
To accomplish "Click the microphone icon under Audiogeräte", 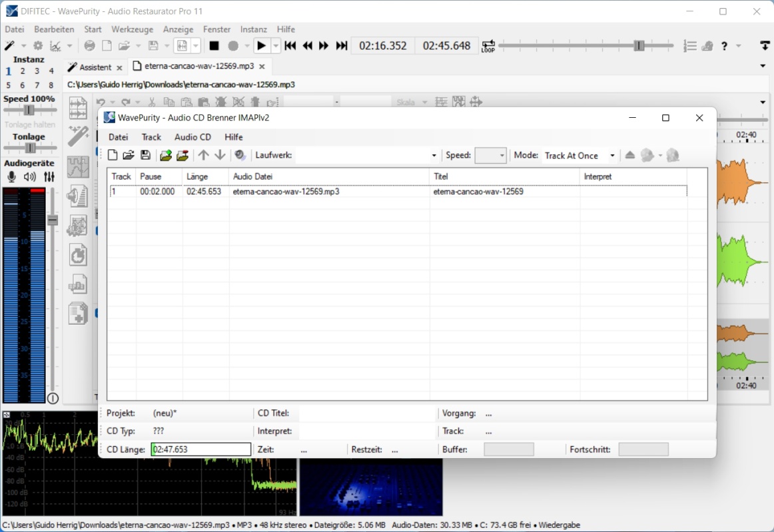I will pos(11,176).
